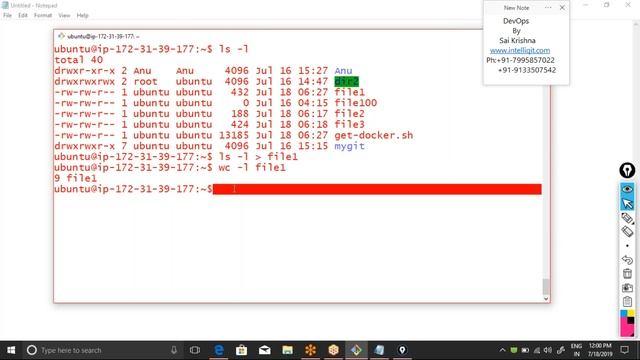Screen dimensions: 640x360
Task: Open the orange star app on the taskbar
Action: coord(310,350)
